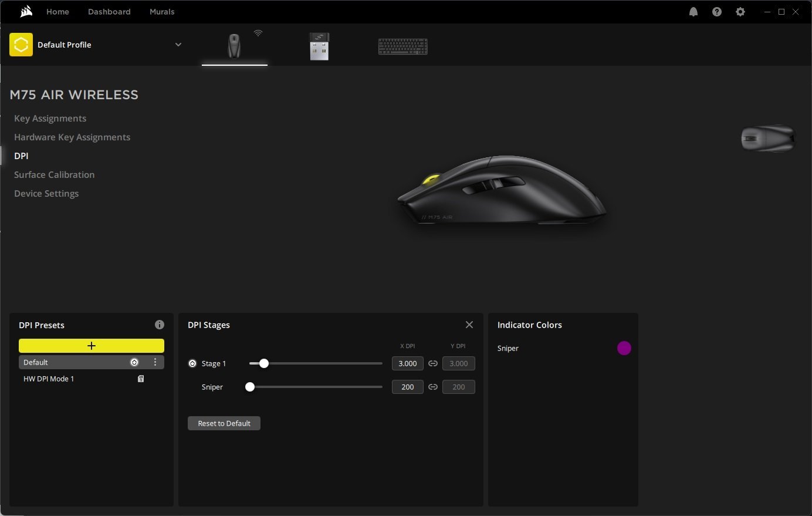
Task: Expand the Default Profile dropdown arrow
Action: click(x=178, y=45)
